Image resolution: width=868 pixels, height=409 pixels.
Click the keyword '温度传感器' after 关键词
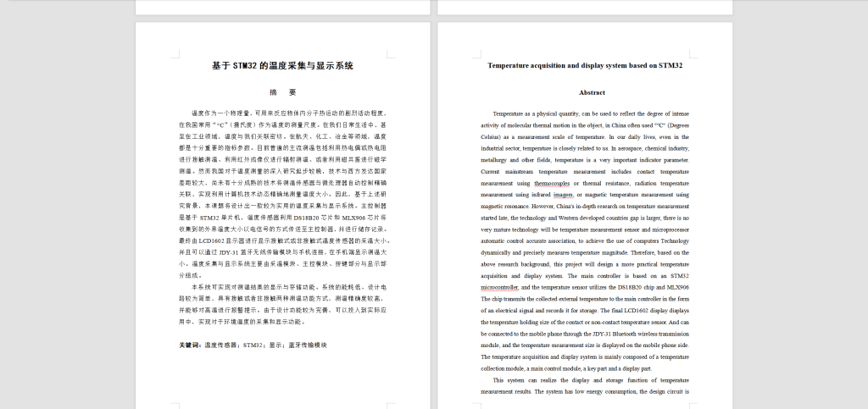220,345
